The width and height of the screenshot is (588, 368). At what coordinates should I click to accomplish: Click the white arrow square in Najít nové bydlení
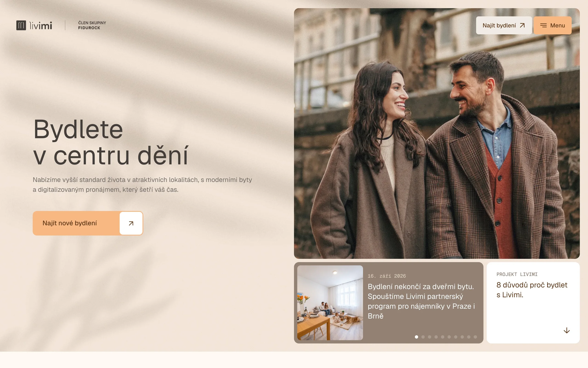pos(131,223)
